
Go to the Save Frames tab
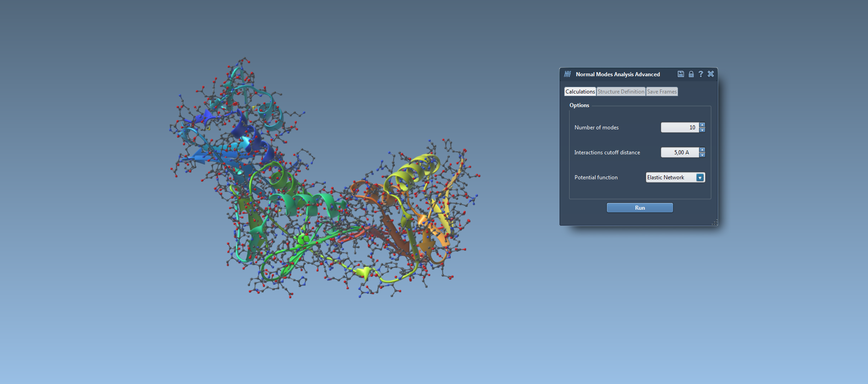(x=662, y=92)
